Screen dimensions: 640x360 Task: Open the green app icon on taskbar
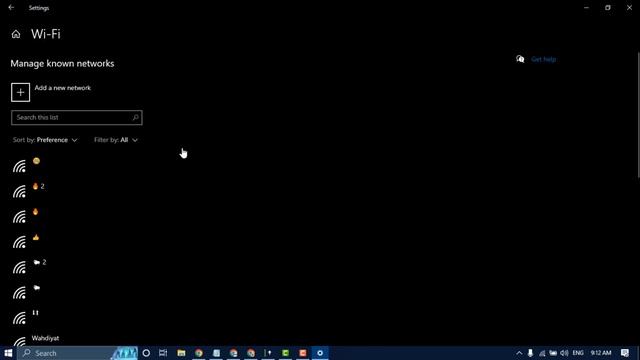coord(285,353)
